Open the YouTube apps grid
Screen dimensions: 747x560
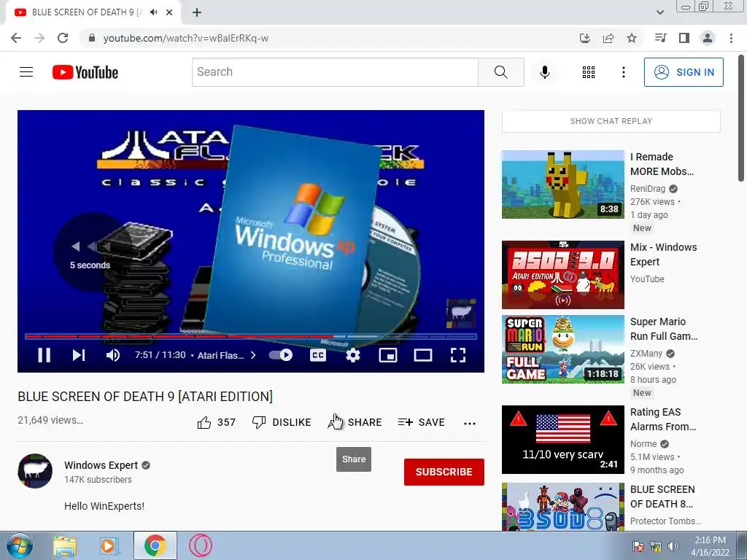(x=589, y=72)
